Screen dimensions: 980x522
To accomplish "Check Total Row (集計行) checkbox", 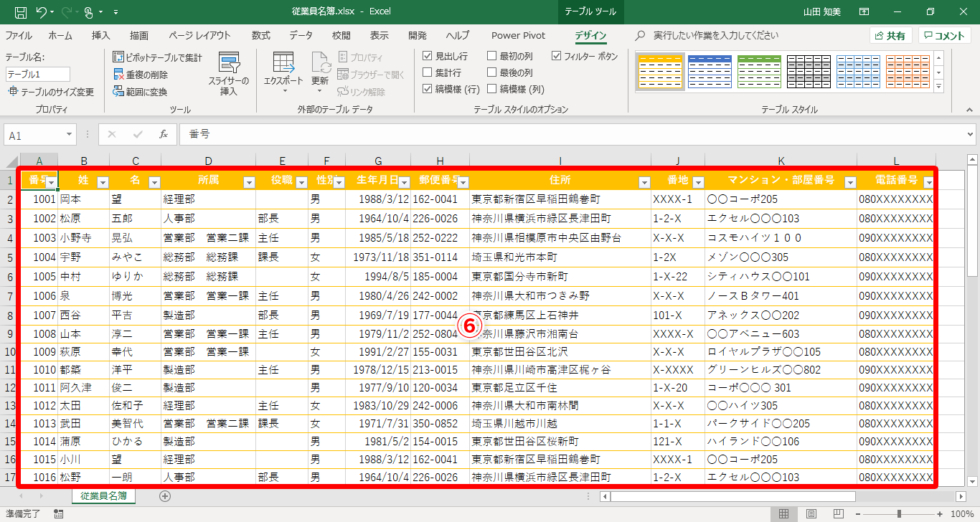I will pyautogui.click(x=428, y=72).
